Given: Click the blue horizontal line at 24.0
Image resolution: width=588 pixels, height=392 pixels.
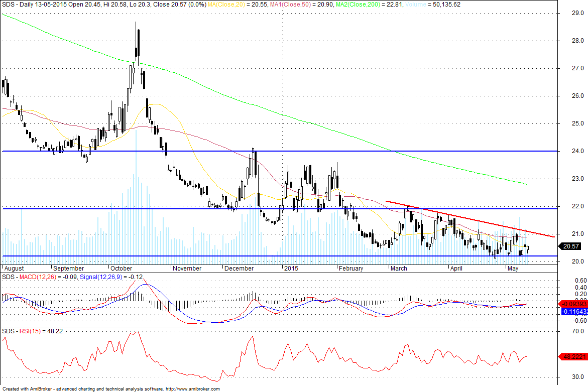Looking at the screenshot, I should 279,151.
